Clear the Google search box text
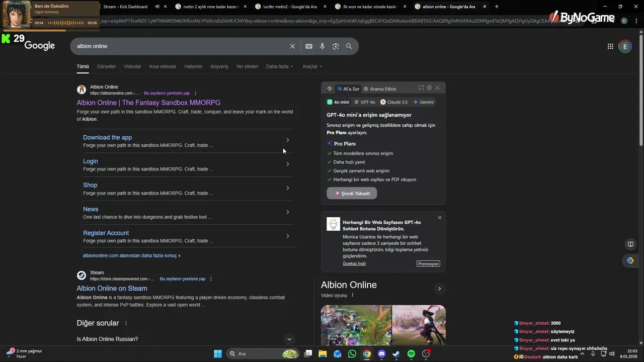Screen dimensions: 644x362 (x=292, y=46)
